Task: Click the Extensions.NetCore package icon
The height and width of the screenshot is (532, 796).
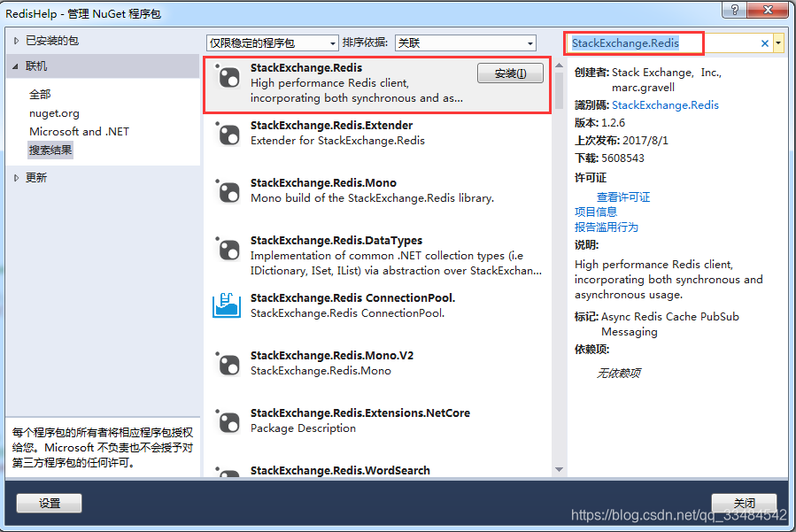Action: click(x=228, y=421)
